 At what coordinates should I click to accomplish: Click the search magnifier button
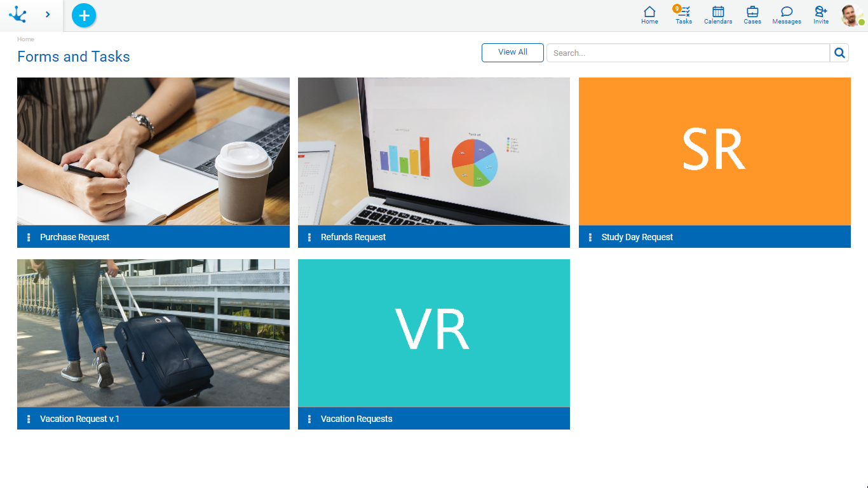coord(839,53)
